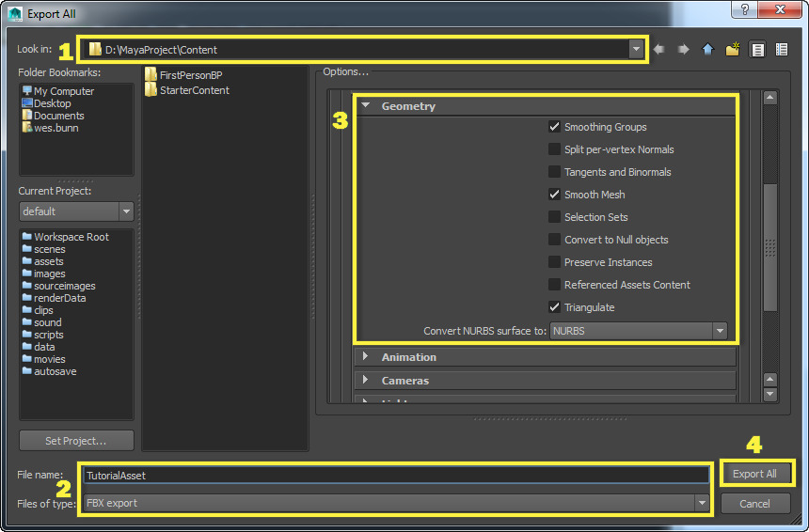Enable Selection Sets checkbox
Viewport: 809px width, 532px height.
(x=554, y=217)
